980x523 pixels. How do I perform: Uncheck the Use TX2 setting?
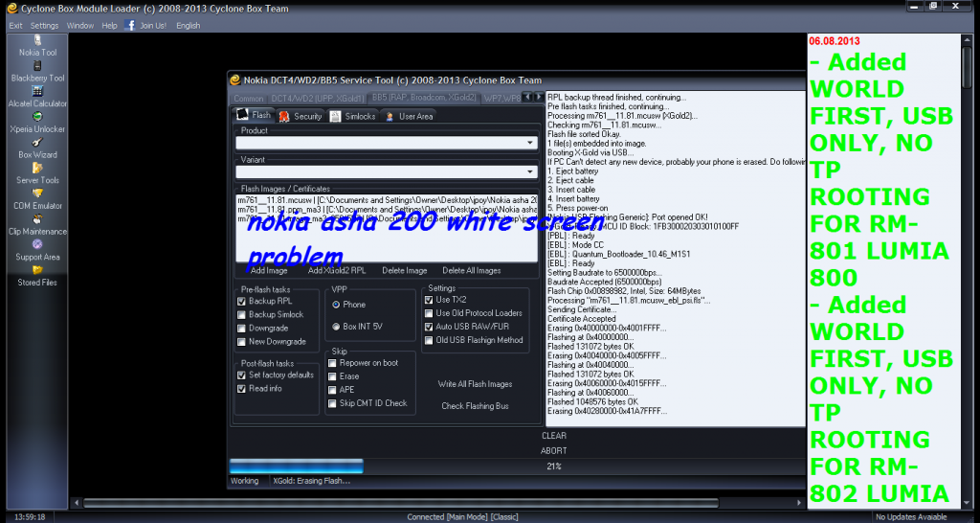pyautogui.click(x=429, y=300)
